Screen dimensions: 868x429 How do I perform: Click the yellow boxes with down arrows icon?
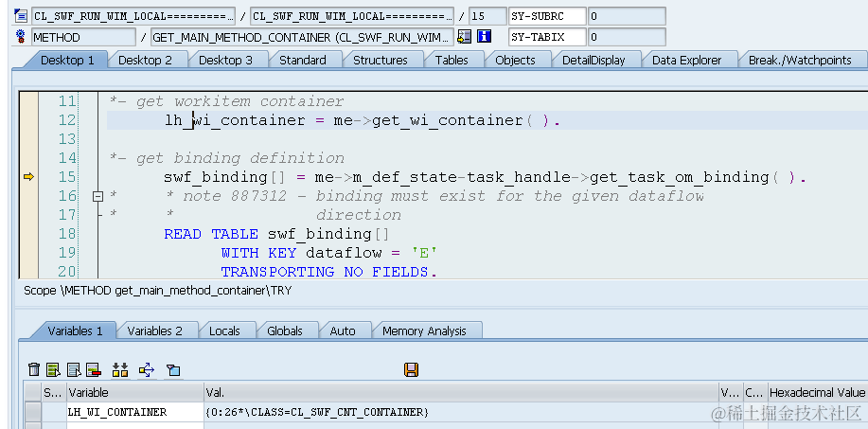click(120, 369)
